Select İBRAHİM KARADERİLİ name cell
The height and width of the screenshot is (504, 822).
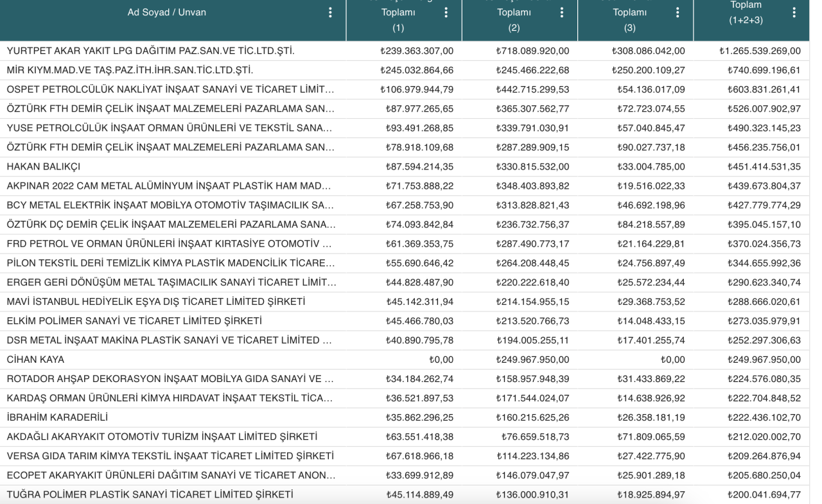tap(57, 418)
